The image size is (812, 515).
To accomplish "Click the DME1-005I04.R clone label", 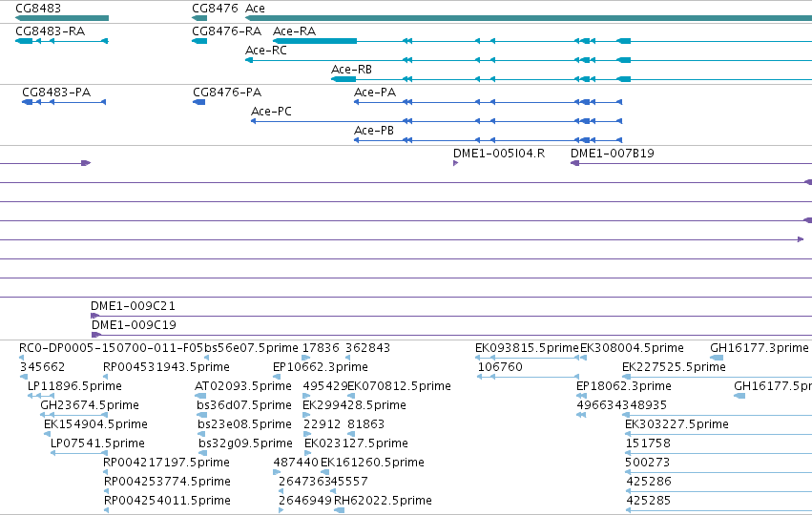I will pyautogui.click(x=499, y=154).
